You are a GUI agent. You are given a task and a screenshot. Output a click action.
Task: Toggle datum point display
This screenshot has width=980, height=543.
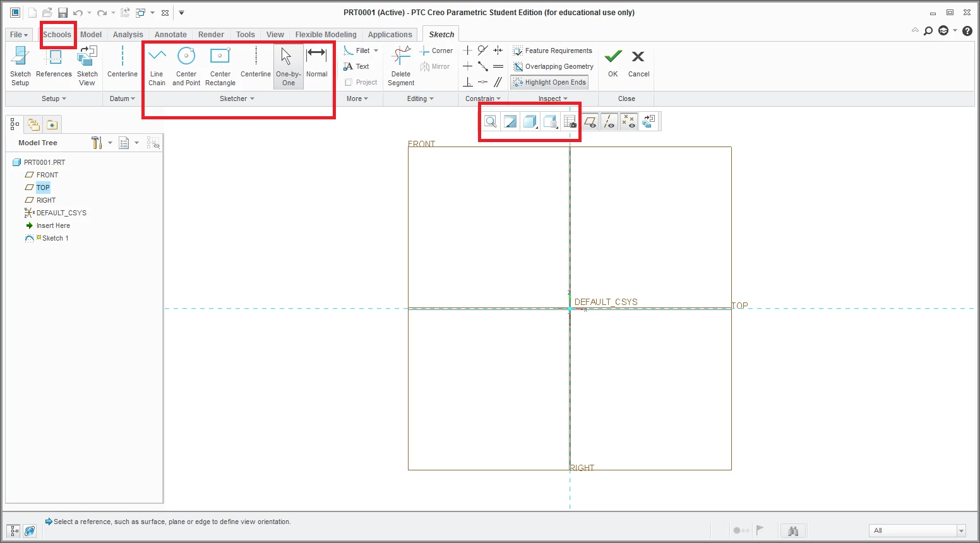(628, 122)
